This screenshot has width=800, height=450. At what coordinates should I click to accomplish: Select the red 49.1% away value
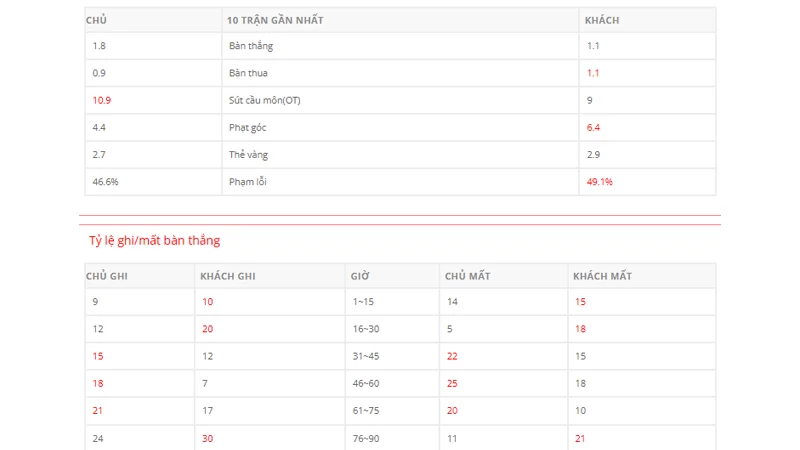click(x=600, y=182)
